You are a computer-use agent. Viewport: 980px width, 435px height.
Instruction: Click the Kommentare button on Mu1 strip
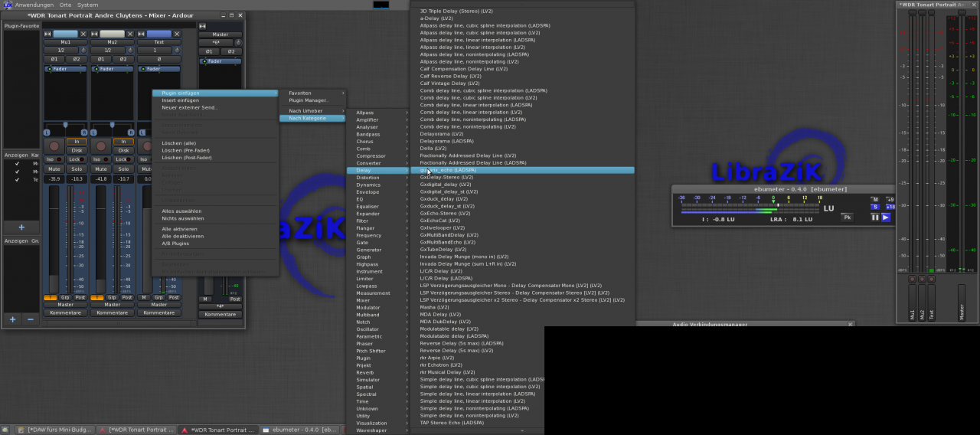pyautogui.click(x=66, y=312)
